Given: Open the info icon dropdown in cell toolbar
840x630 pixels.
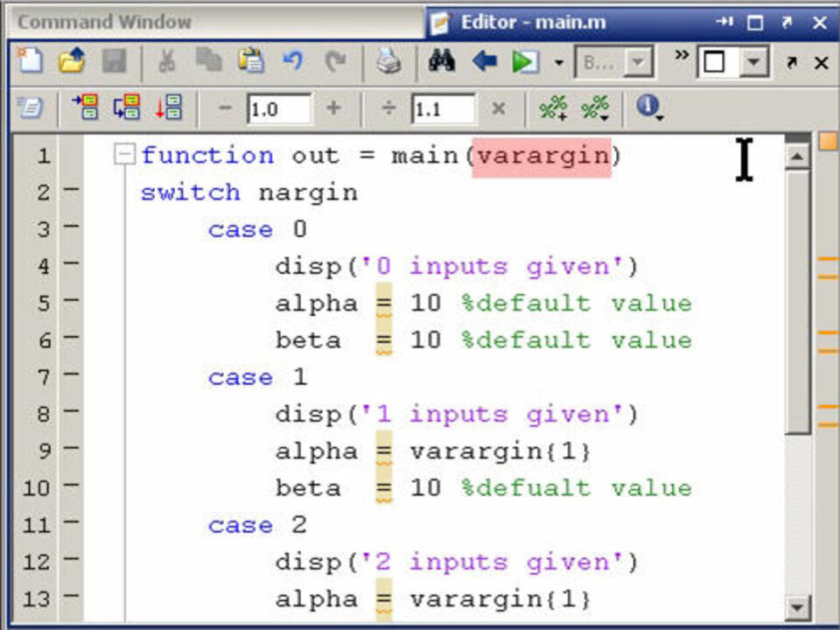Looking at the screenshot, I should click(649, 108).
